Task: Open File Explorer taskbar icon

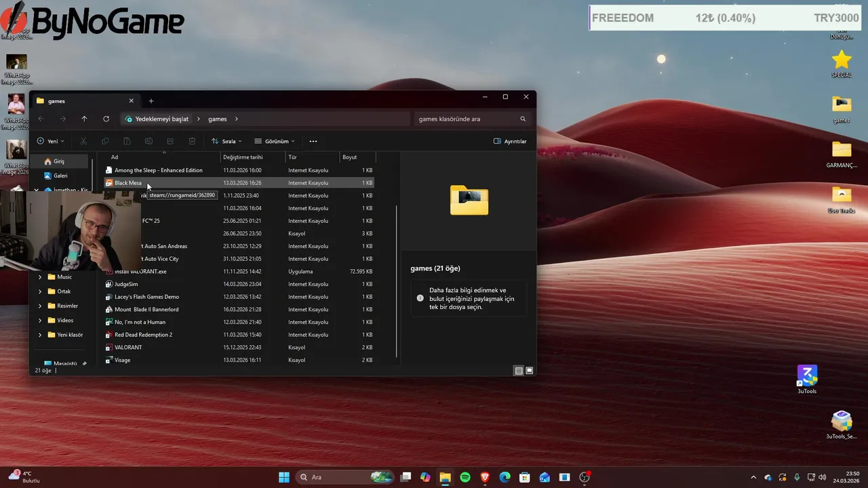Action: click(x=445, y=477)
